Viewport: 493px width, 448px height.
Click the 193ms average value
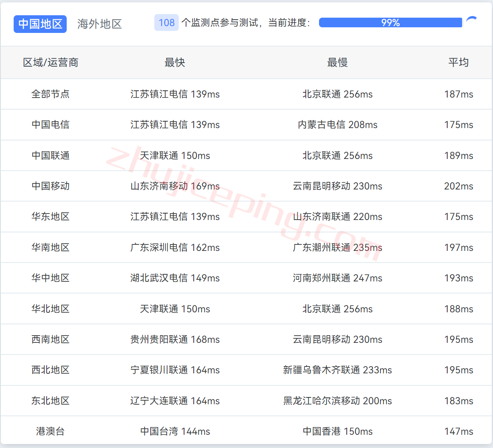point(458,278)
